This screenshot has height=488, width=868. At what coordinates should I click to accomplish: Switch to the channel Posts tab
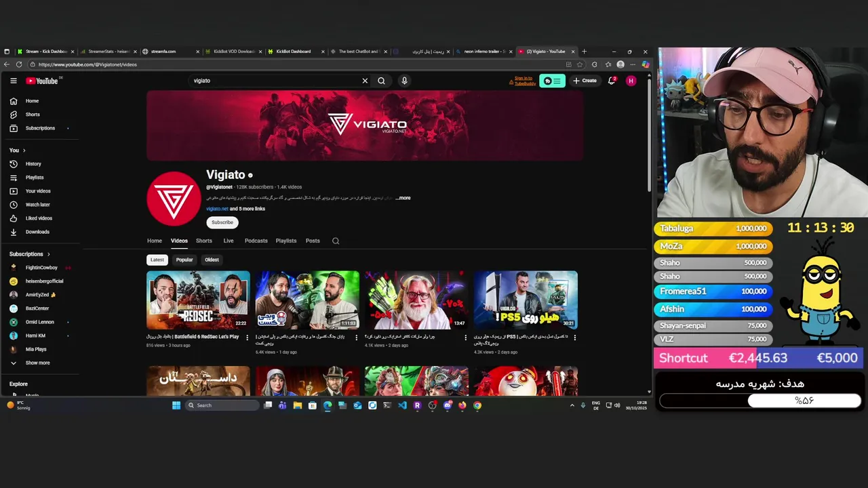coord(313,241)
